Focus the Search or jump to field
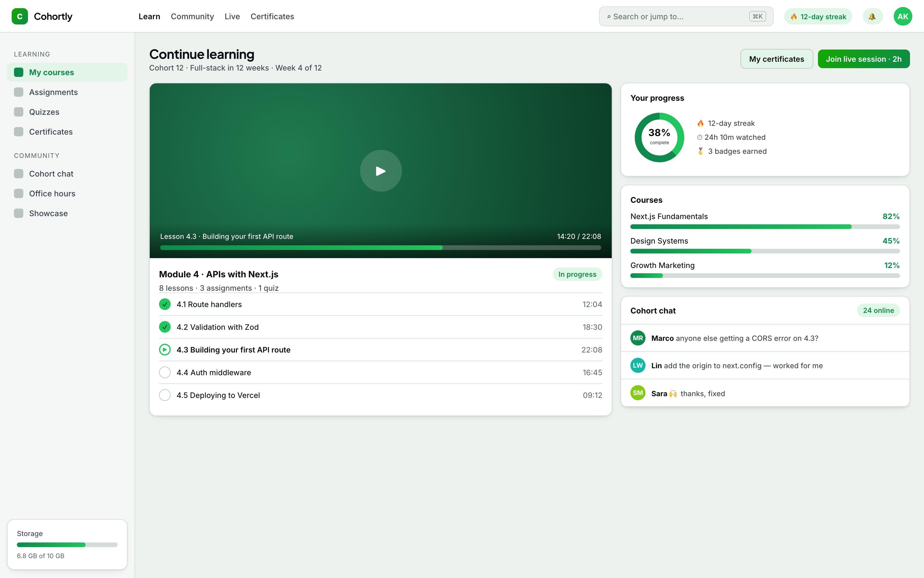The height and width of the screenshot is (578, 924). [x=686, y=16]
